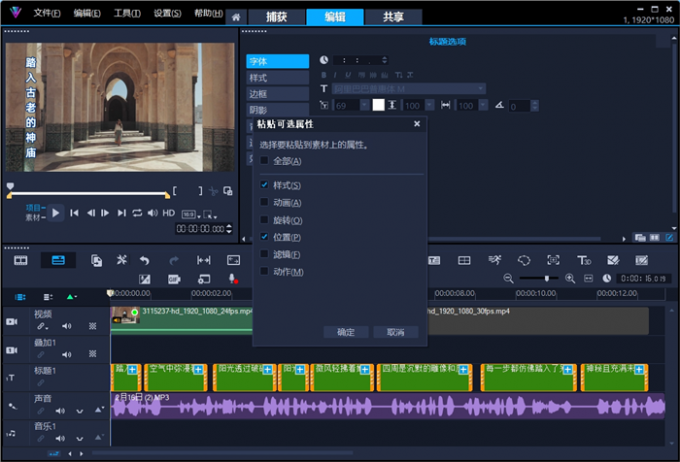Click the redo arrow
Image resolution: width=680 pixels, height=462 pixels.
[x=173, y=260]
